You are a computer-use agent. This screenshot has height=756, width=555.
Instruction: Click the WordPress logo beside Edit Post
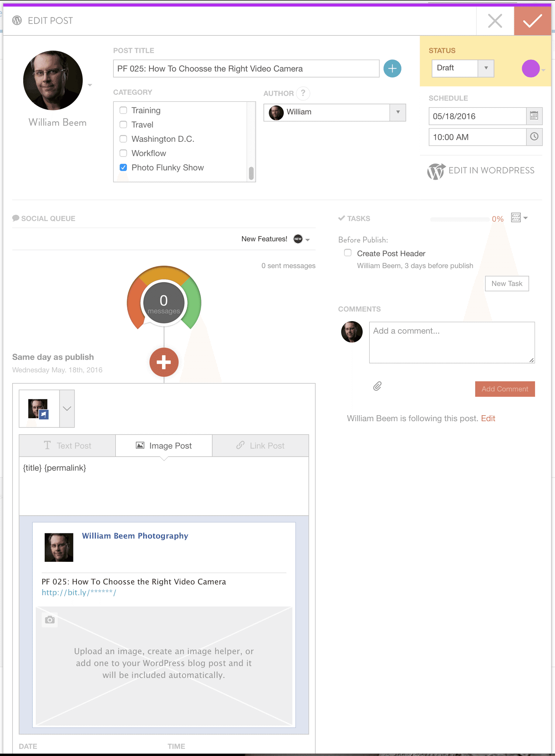[17, 21]
